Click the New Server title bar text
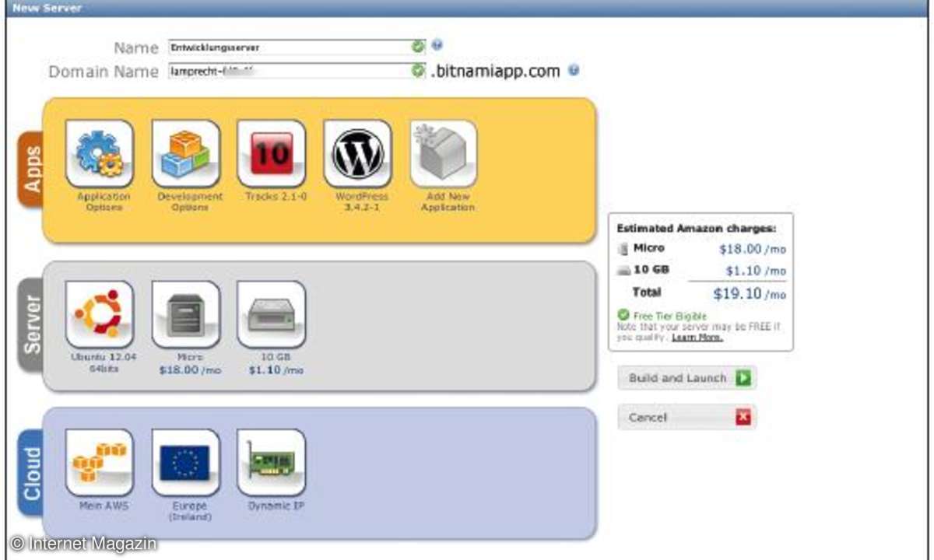934x560 pixels. [x=47, y=8]
